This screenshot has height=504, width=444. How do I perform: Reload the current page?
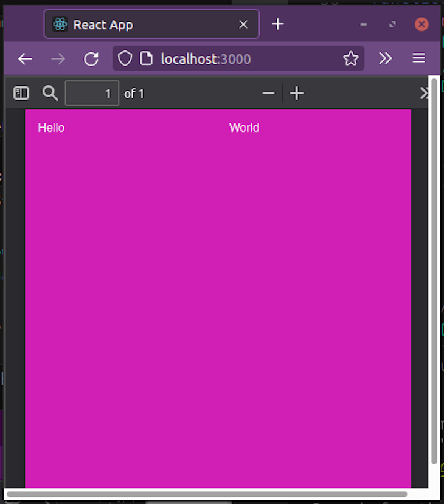coord(91,59)
